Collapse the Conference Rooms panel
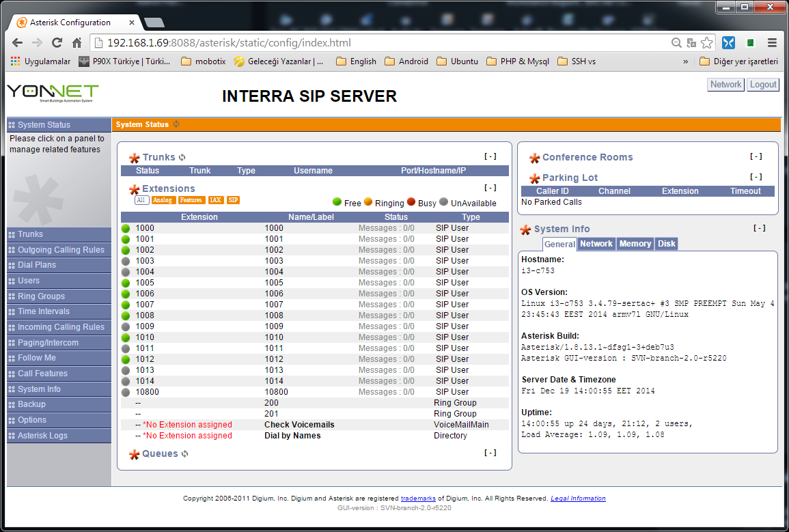 coord(756,156)
